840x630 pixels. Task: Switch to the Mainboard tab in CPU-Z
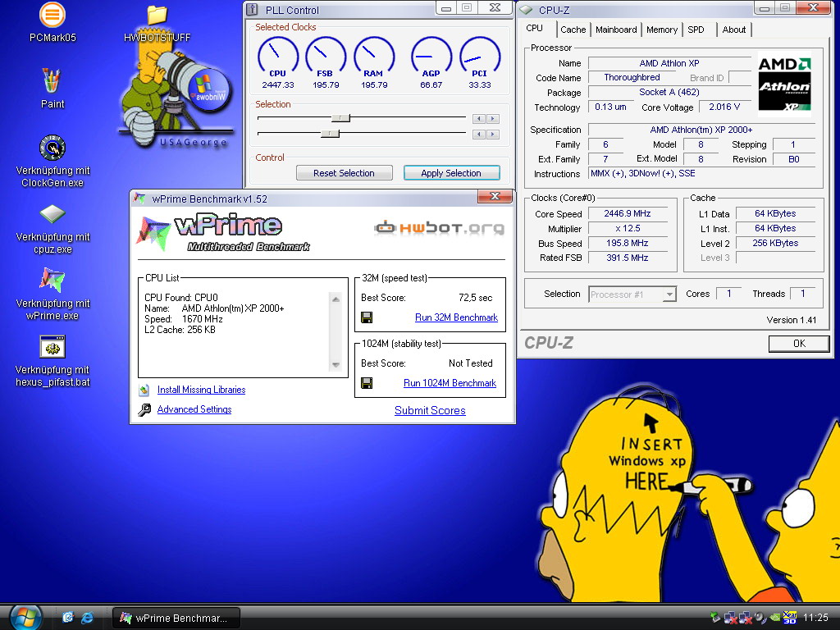[x=616, y=30]
